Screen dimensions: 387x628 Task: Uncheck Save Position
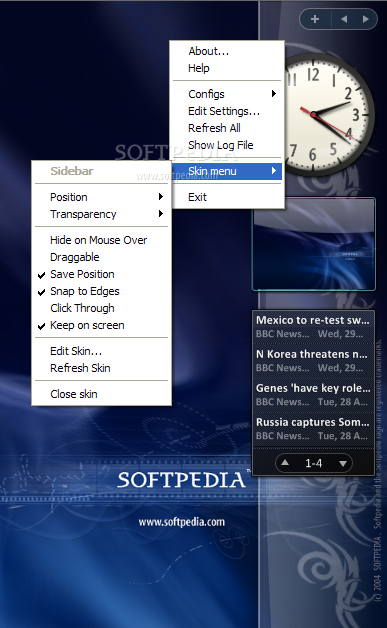tap(101, 274)
